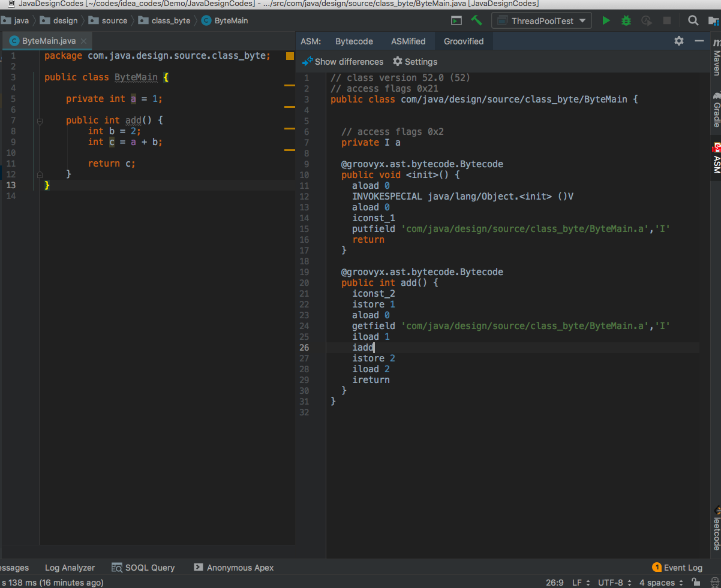Click cursor position 26:9 in status bar

(x=554, y=583)
